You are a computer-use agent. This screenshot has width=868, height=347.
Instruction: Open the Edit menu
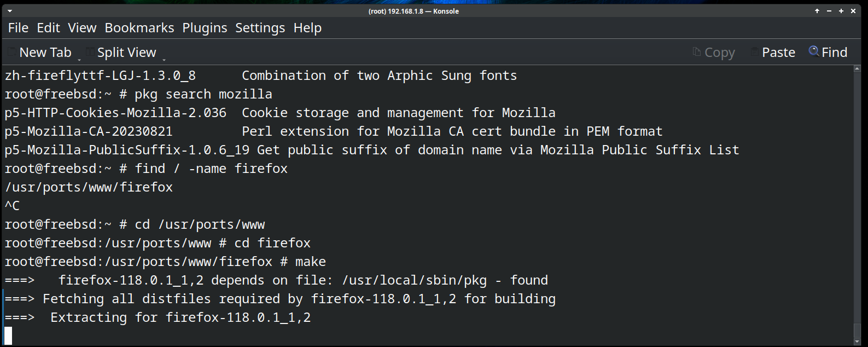(48, 28)
